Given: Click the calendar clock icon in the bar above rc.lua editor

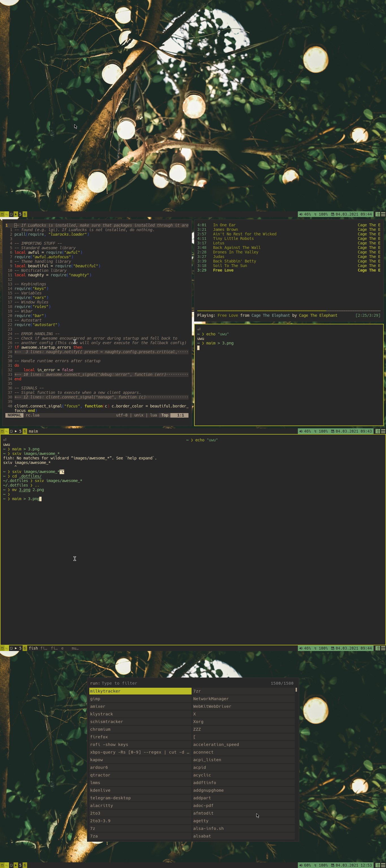Looking at the screenshot, I should (332, 214).
